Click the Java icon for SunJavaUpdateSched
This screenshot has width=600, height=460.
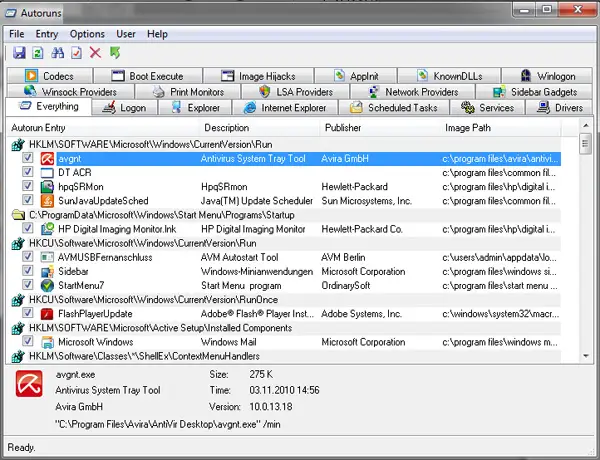(x=47, y=201)
